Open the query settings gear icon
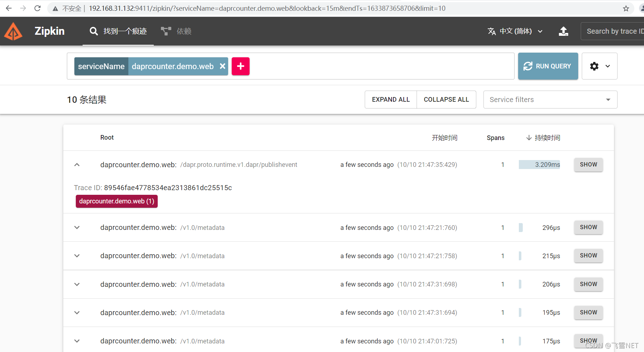 coord(594,66)
